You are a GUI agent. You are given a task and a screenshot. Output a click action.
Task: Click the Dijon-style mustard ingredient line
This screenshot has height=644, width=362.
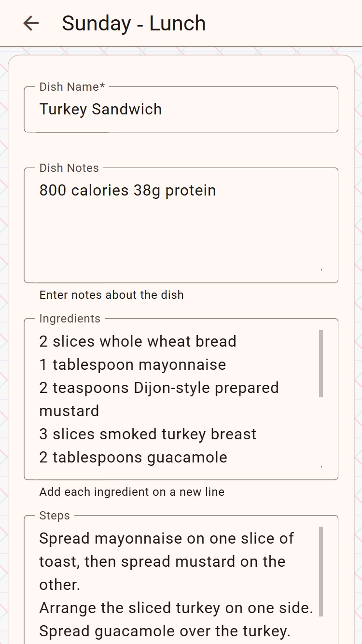click(x=159, y=388)
